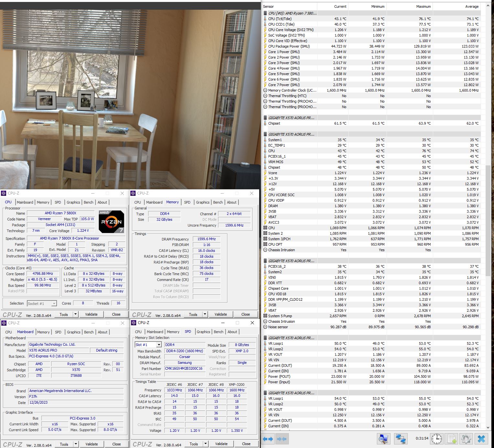The height and width of the screenshot is (448, 494).
Task: Click lightning icon beside CPU Core Voltage (SVI2 TFN)
Action: tap(265, 30)
